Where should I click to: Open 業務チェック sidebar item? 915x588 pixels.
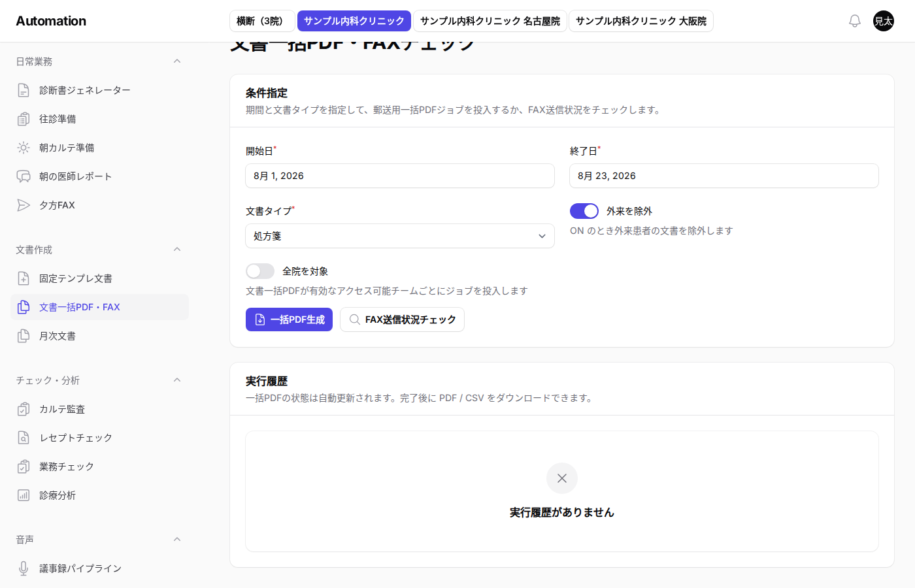click(x=99, y=466)
